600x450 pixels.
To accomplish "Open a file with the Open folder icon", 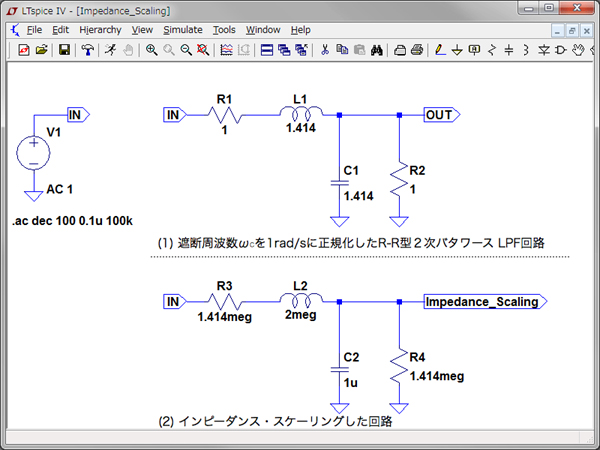I will [x=41, y=50].
